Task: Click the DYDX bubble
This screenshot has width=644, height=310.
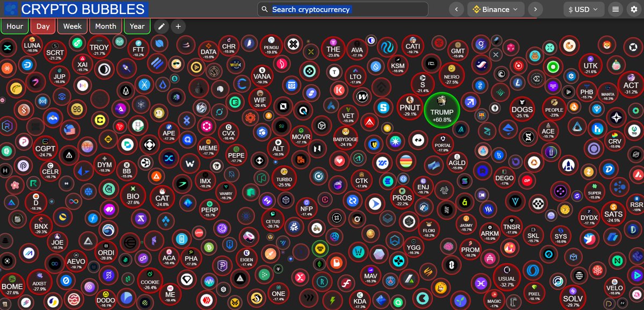Action: [x=589, y=217]
